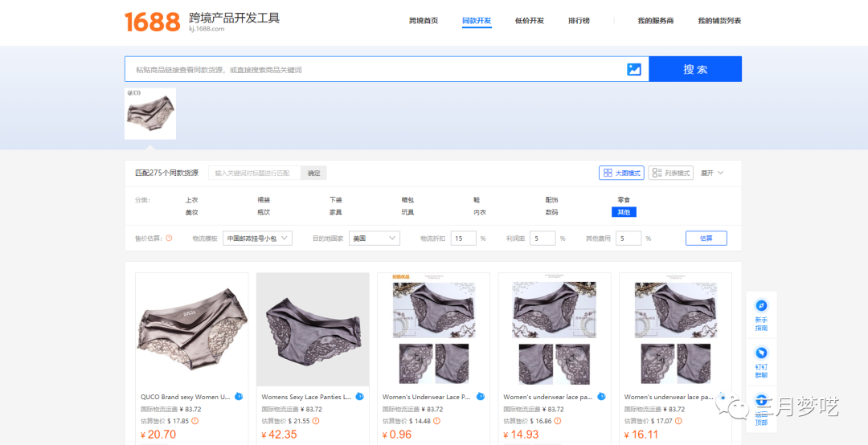The width and height of the screenshot is (868, 445).
Task: Switch to 大图模式 large image view
Action: click(x=621, y=173)
